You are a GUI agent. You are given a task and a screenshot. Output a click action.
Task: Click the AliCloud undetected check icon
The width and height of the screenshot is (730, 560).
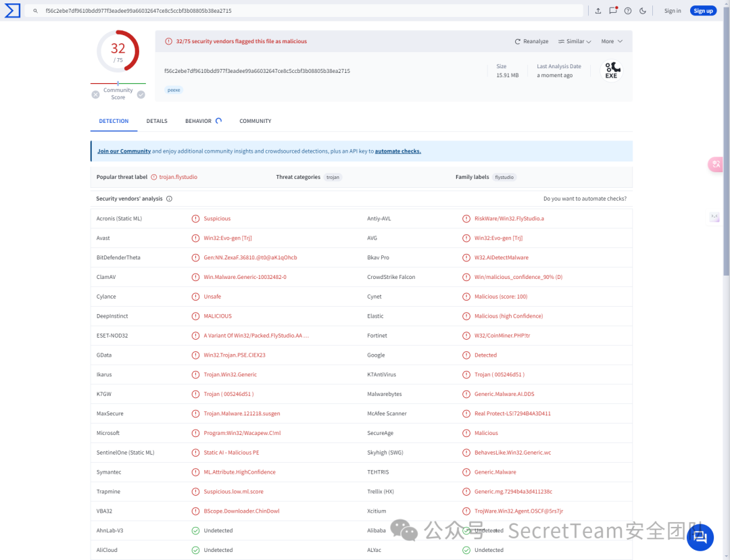pos(195,551)
